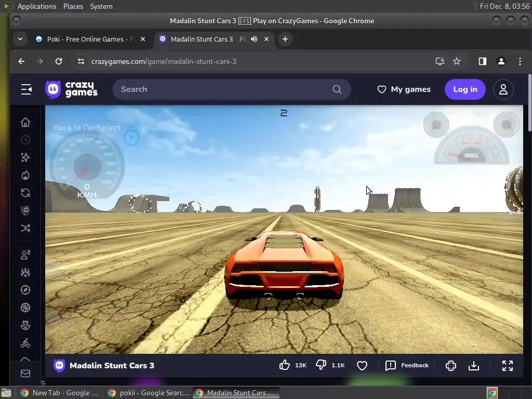Like the game with thumbs up
Viewport: 532px width, 399px height.
pos(284,365)
